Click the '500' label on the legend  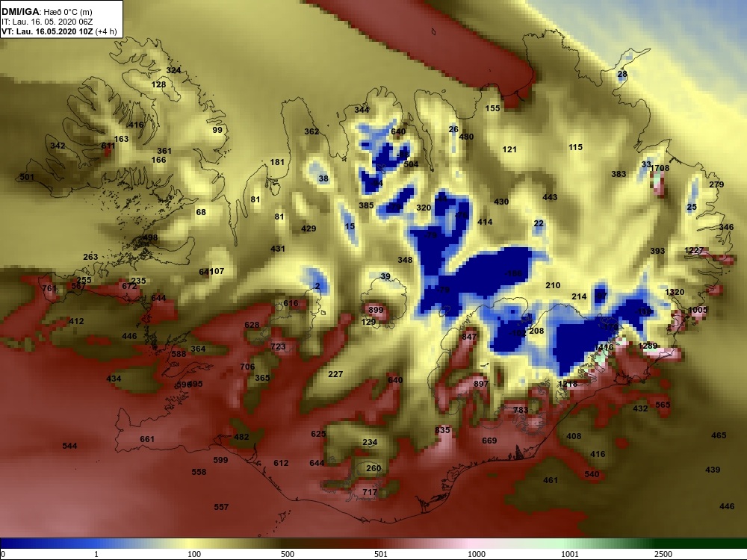[288, 554]
